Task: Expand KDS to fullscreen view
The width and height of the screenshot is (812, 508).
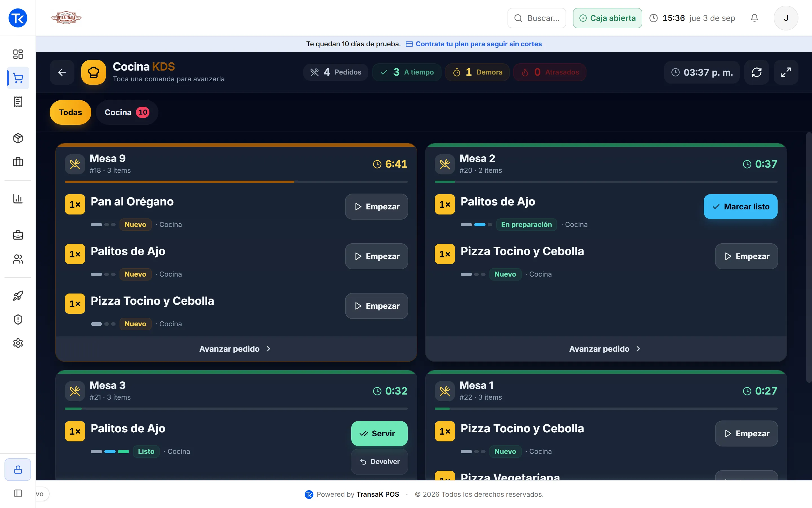Action: [786, 72]
